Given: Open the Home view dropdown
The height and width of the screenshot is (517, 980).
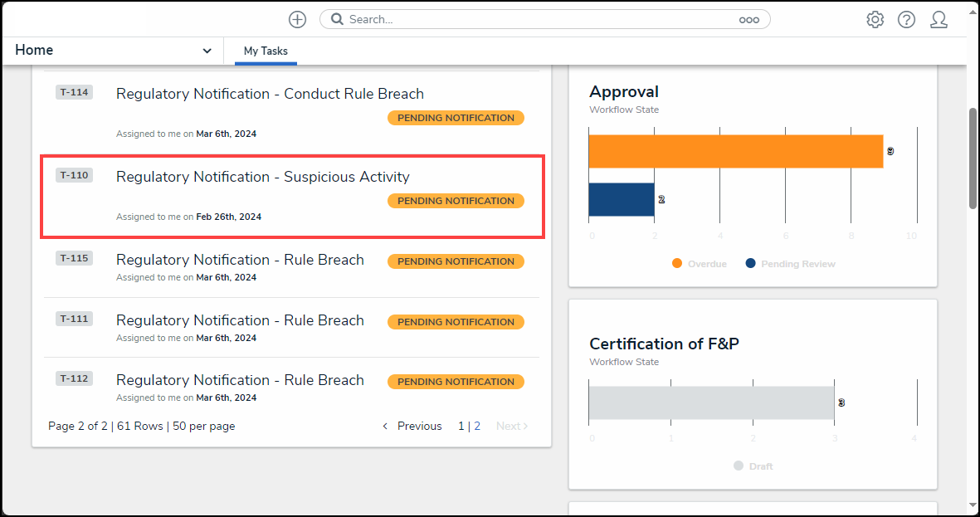Looking at the screenshot, I should 207,50.
